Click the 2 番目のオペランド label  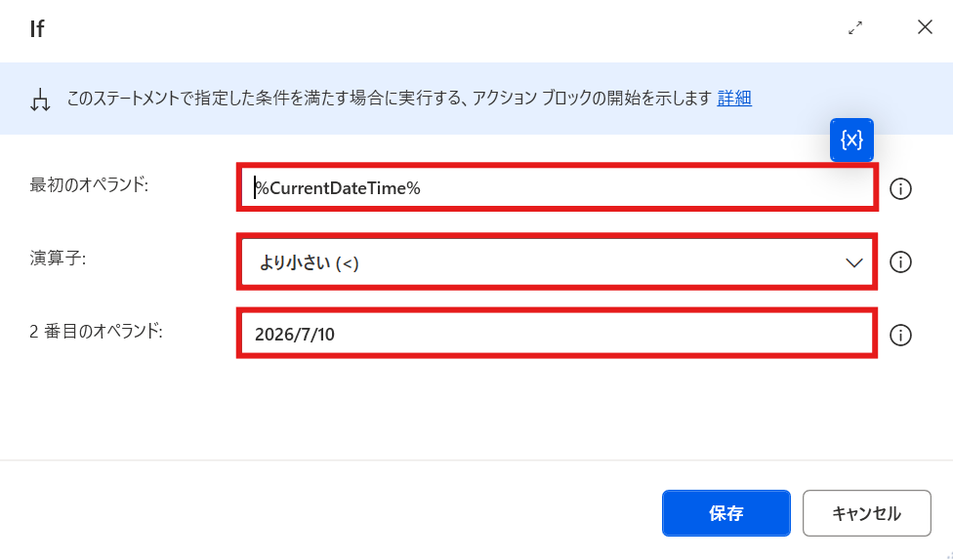coord(96,331)
